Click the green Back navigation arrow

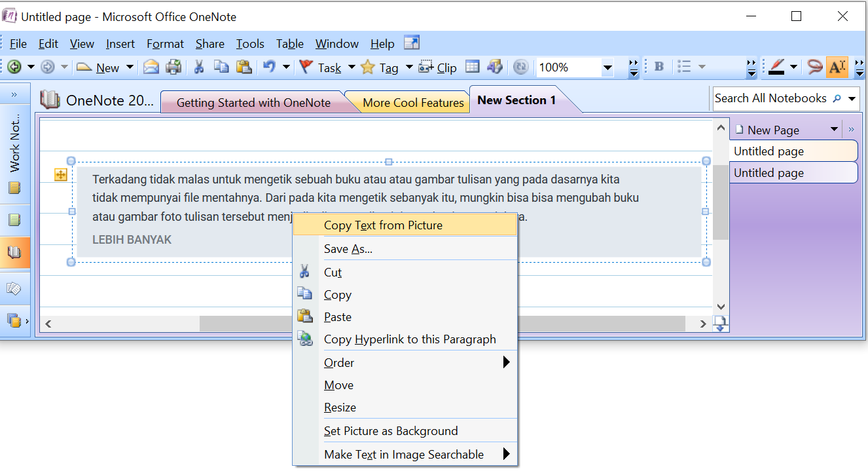coord(14,67)
